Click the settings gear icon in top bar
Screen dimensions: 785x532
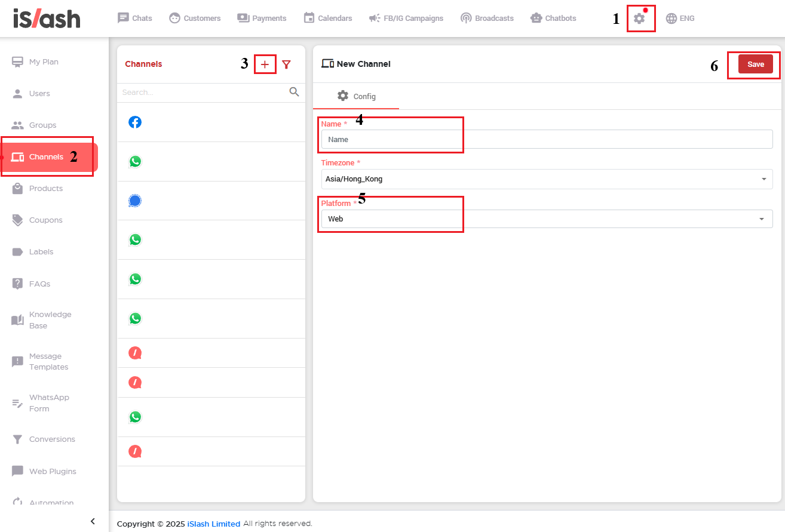pos(639,19)
